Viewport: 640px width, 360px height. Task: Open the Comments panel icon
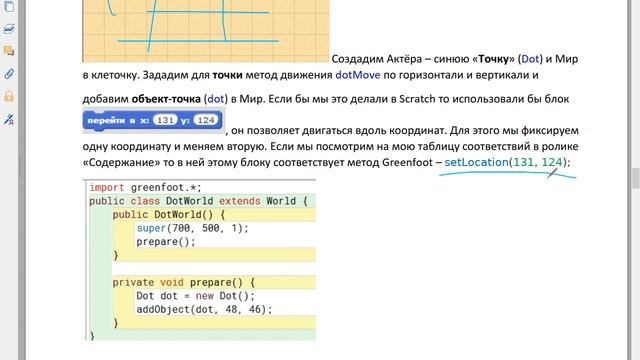click(9, 51)
